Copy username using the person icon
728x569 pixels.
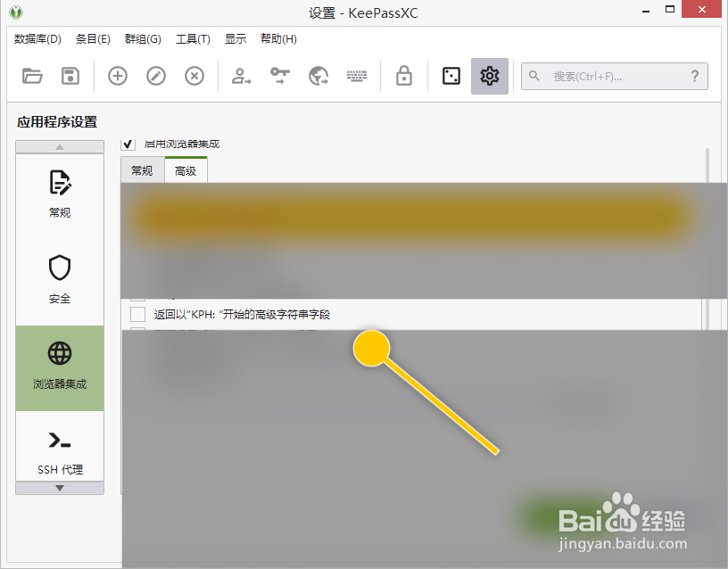(x=239, y=76)
